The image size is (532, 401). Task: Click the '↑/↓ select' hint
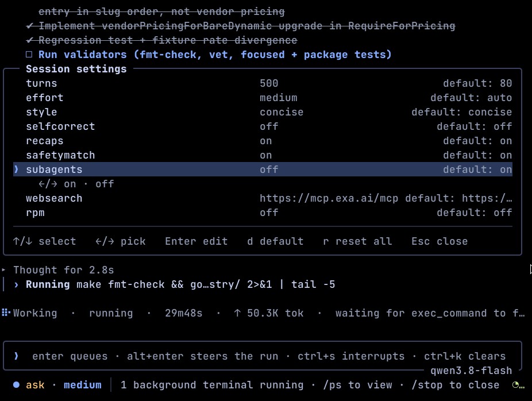44,241
